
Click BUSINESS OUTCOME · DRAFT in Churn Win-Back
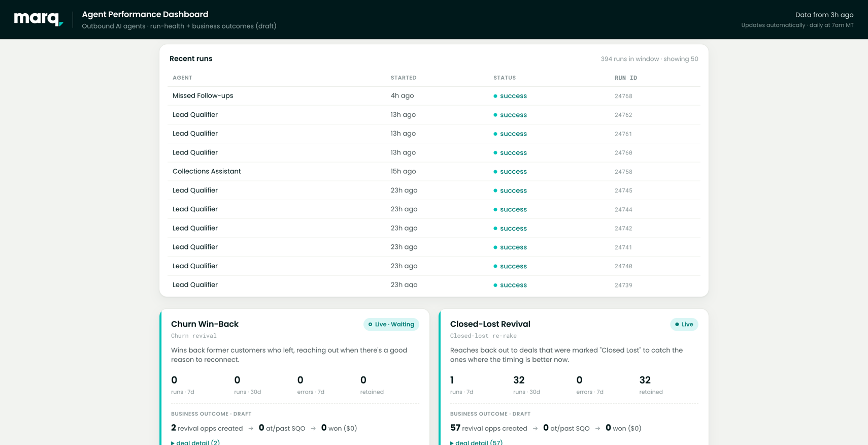[211, 414]
